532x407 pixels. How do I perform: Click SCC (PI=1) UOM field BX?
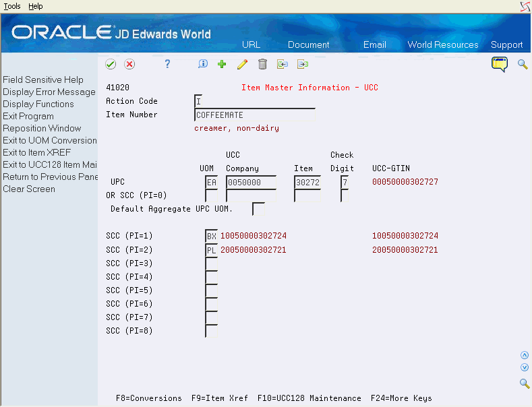(x=211, y=236)
